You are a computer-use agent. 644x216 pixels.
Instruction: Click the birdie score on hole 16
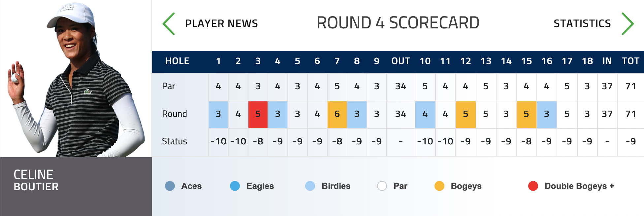[547, 114]
